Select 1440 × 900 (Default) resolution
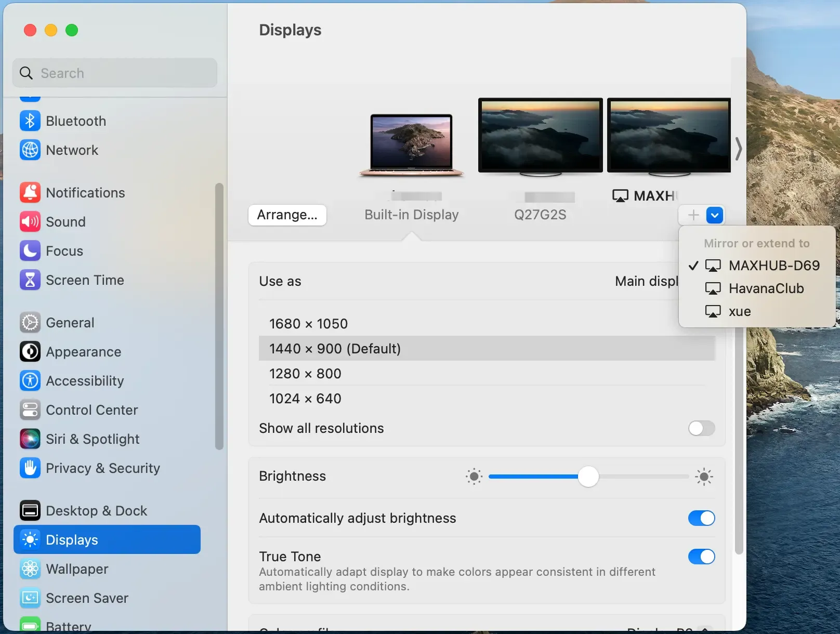 point(487,349)
